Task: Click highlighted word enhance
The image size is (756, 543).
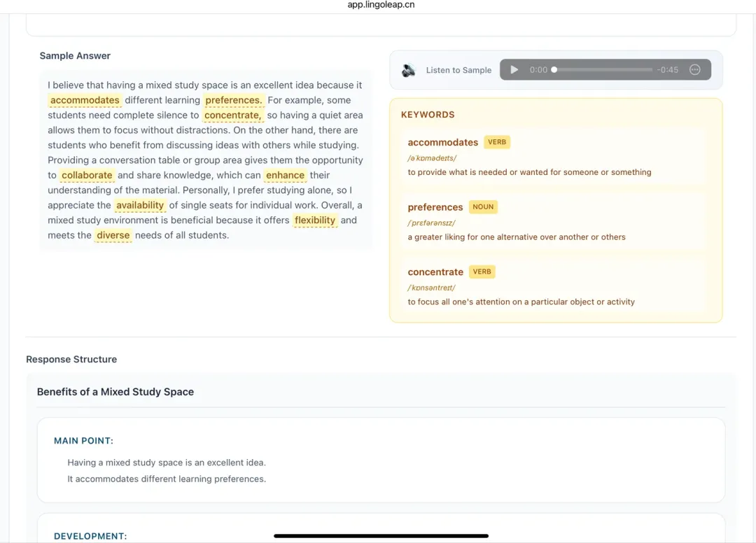Action: (x=285, y=176)
